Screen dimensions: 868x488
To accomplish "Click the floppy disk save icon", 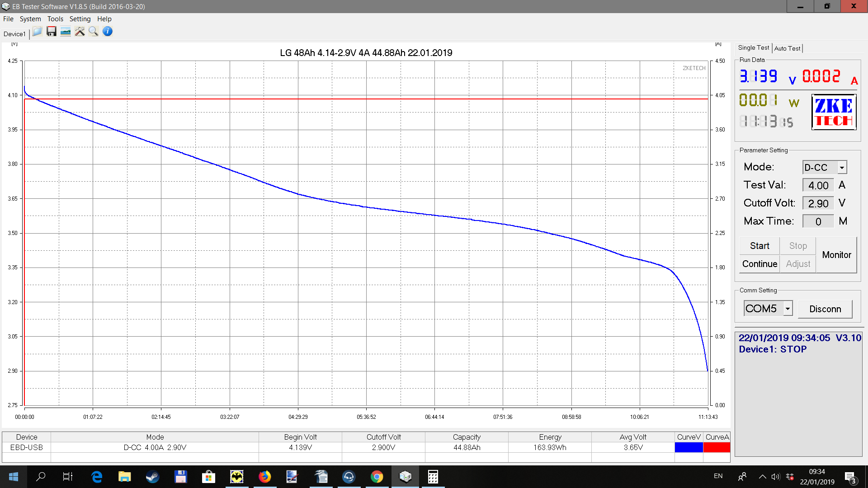I will tap(52, 32).
